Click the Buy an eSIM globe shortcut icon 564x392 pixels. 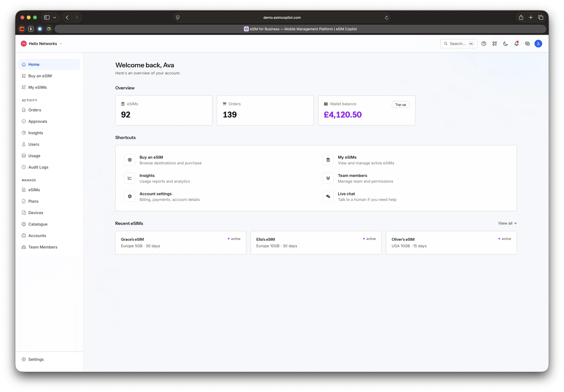pos(130,160)
